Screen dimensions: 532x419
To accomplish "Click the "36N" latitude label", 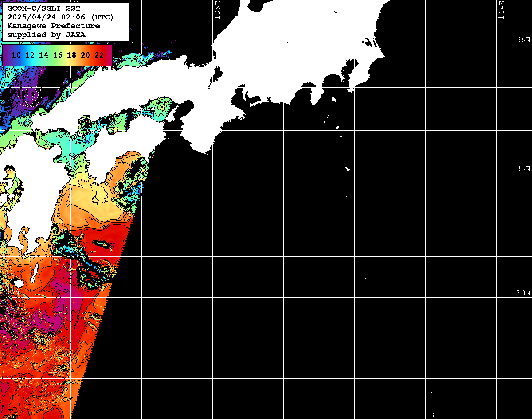I will [x=523, y=39].
